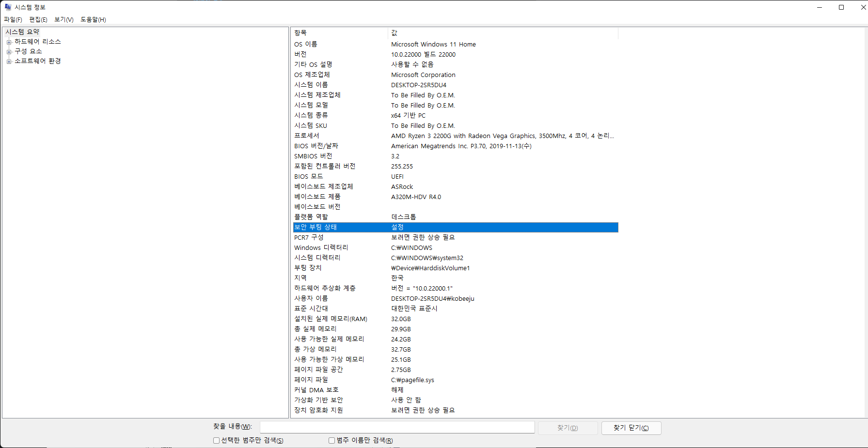Toggle the 범주 이름만 검색 checkbox

pos(331,440)
